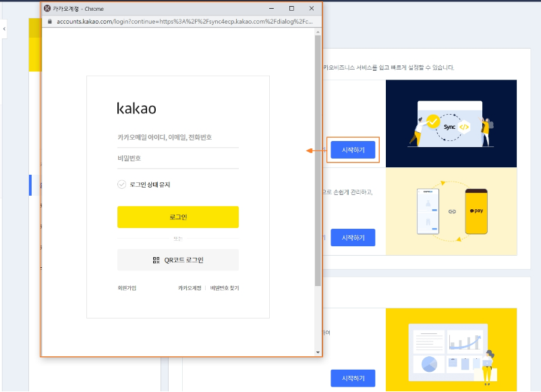Open the 비밀번호 찾기 link
This screenshot has height=392, width=541.
(x=225, y=288)
